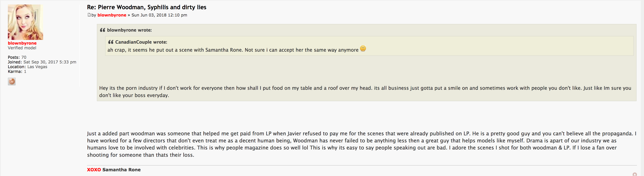
Task: Open the post title 'Re: Pierre Woodman' link
Action: click(x=146, y=7)
